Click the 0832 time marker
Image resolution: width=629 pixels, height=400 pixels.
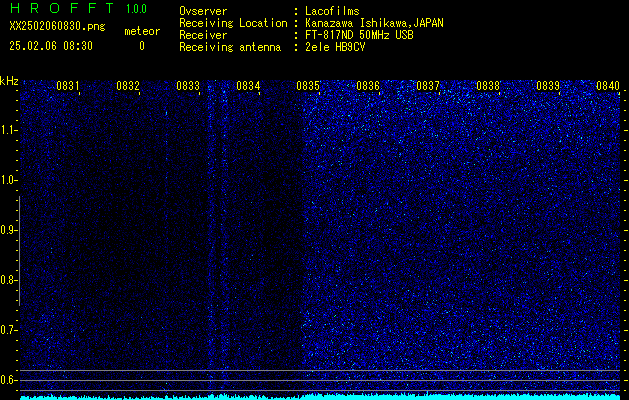tap(128, 86)
